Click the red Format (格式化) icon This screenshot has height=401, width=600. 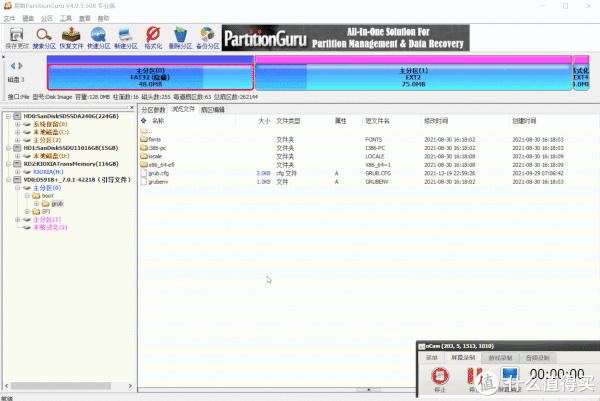(153, 38)
